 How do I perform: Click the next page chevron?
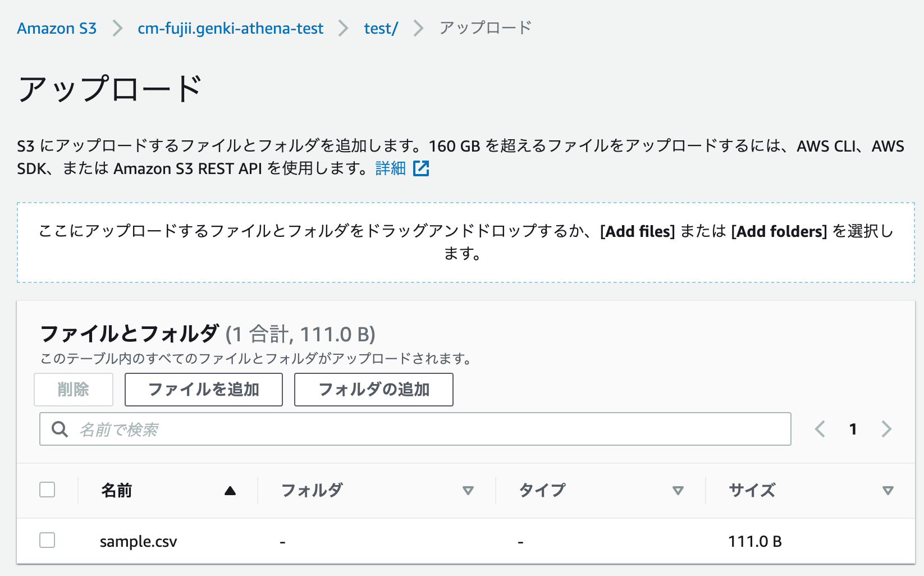(x=886, y=429)
